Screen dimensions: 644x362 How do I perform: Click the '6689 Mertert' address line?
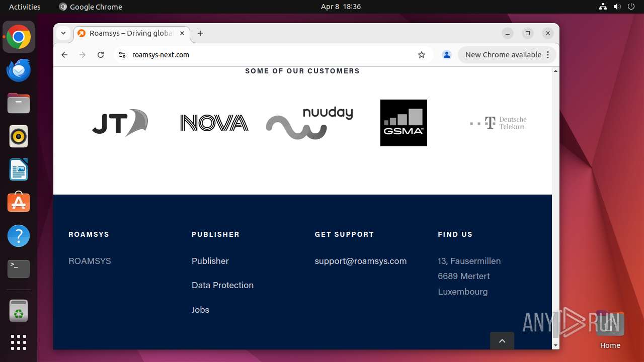464,276
